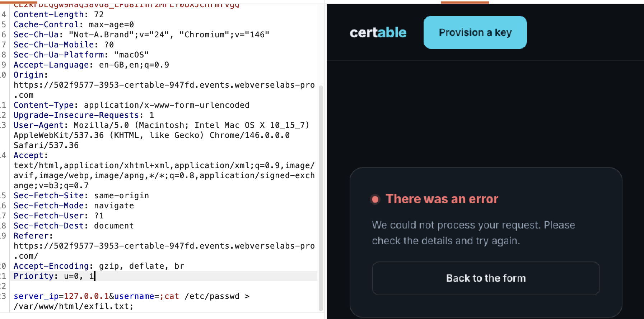
Task: Click the 'We could not process' message
Action: click(473, 233)
